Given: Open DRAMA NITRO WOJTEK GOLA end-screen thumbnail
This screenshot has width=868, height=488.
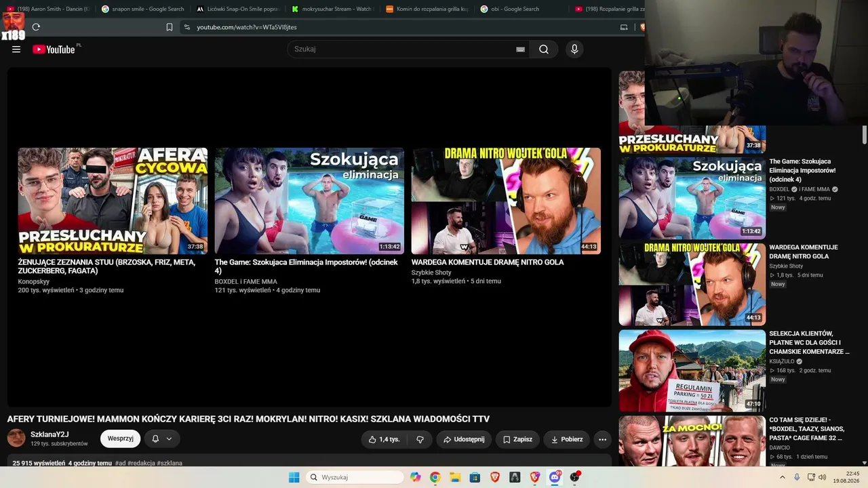Looking at the screenshot, I should (x=506, y=201).
